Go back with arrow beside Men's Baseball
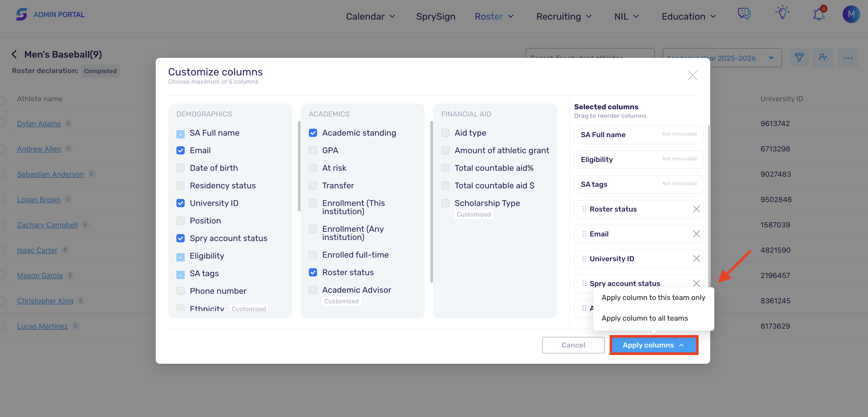 click(14, 54)
